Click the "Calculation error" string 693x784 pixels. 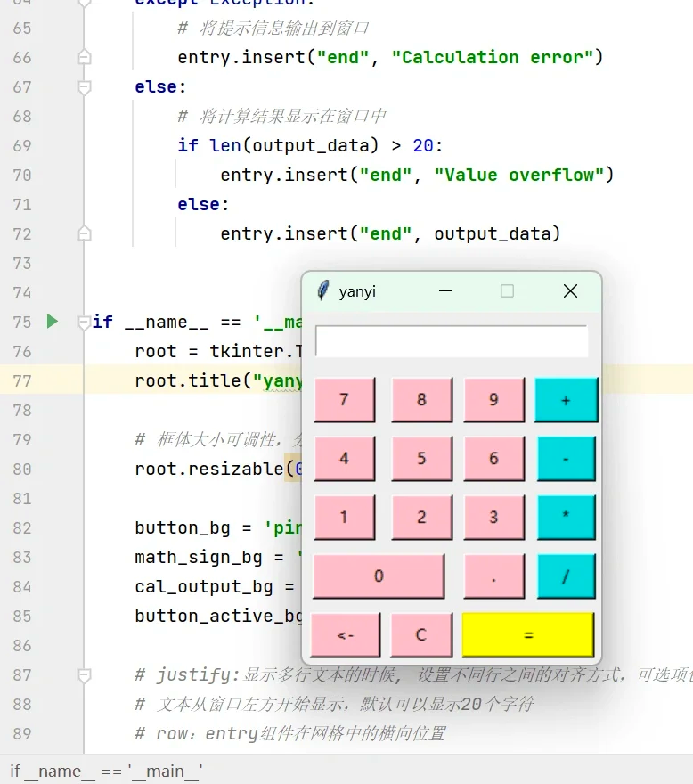tap(492, 57)
